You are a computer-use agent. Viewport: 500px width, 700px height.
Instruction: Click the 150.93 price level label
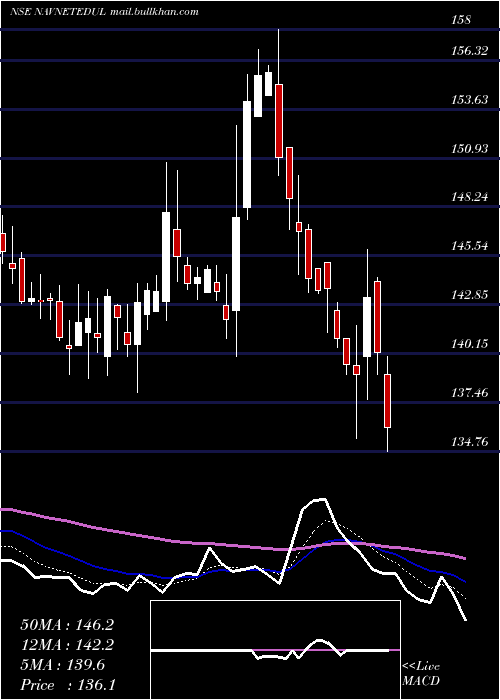469,148
